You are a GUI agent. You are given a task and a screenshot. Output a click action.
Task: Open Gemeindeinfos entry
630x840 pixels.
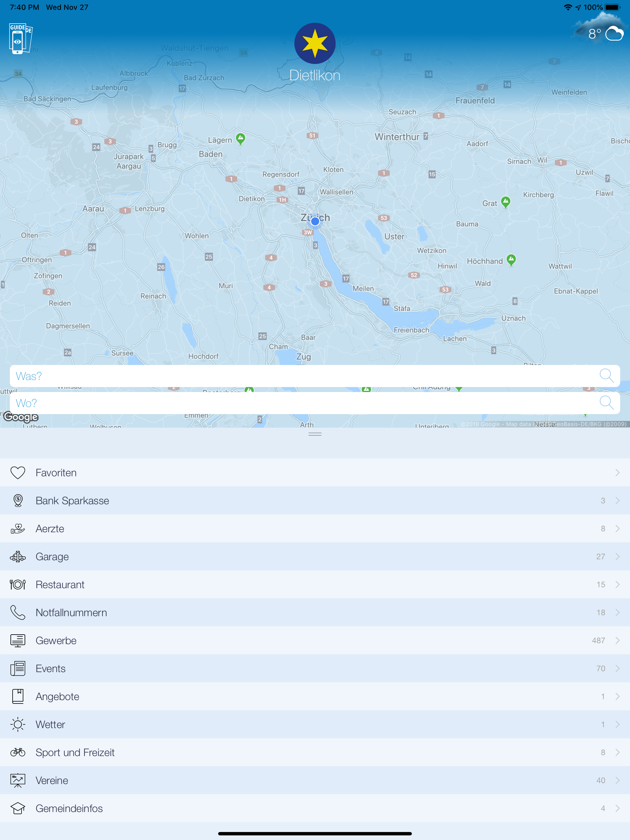click(69, 808)
